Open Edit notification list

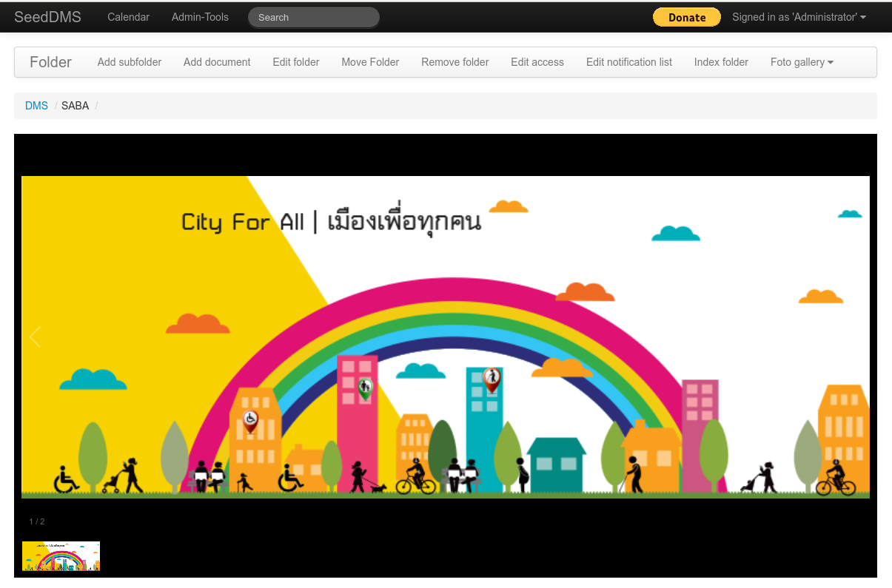pos(629,62)
